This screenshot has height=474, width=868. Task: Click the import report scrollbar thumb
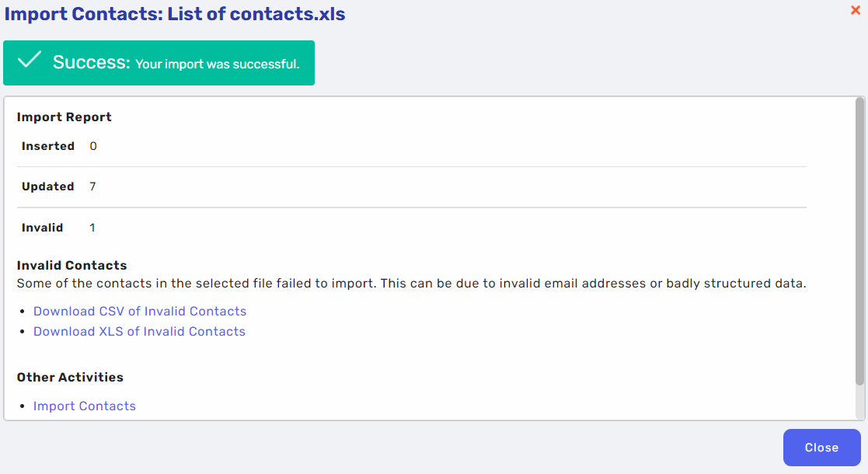[859, 241]
